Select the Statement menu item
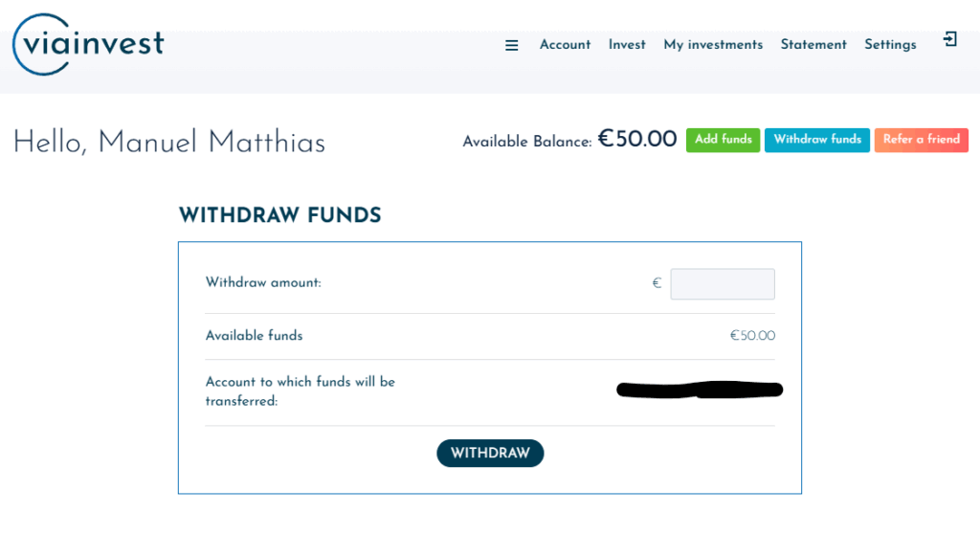Viewport: 980px width, 557px height. coord(813,45)
